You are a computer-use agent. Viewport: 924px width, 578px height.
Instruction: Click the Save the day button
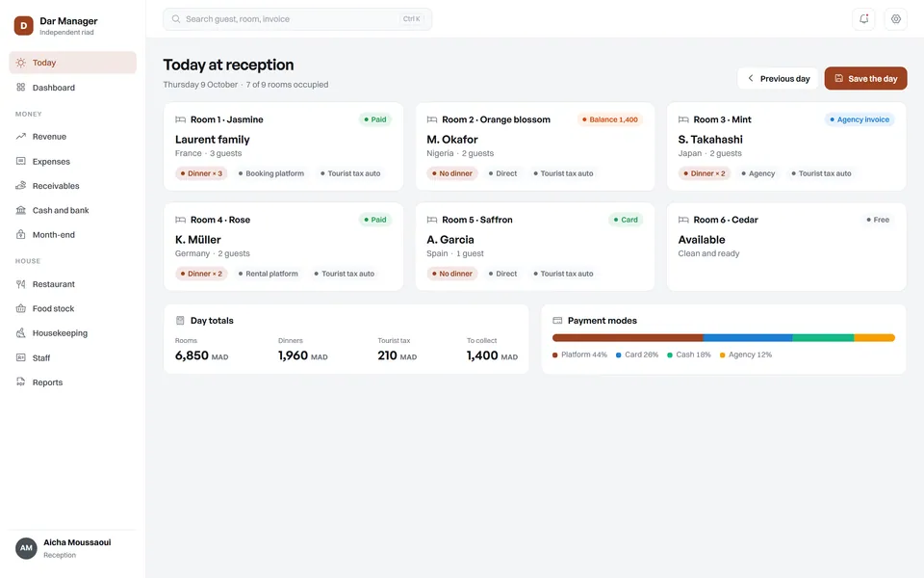pos(865,78)
